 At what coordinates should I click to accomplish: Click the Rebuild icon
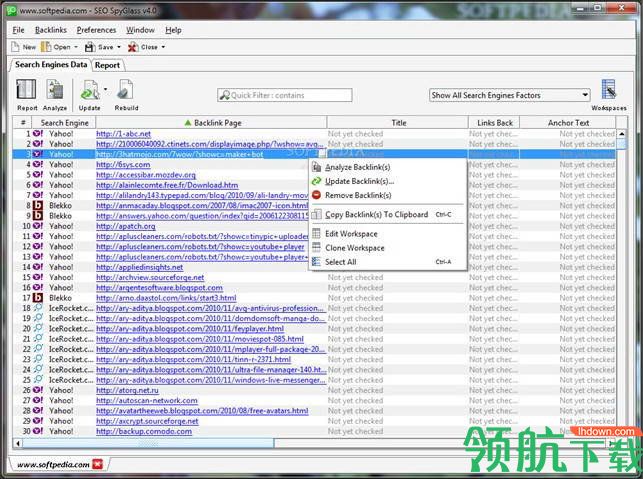click(x=125, y=89)
